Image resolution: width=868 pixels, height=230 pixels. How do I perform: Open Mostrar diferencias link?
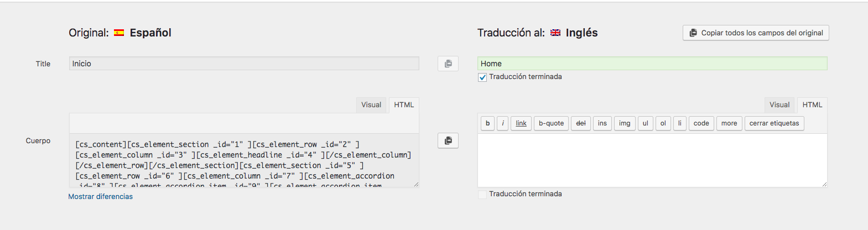[101, 196]
